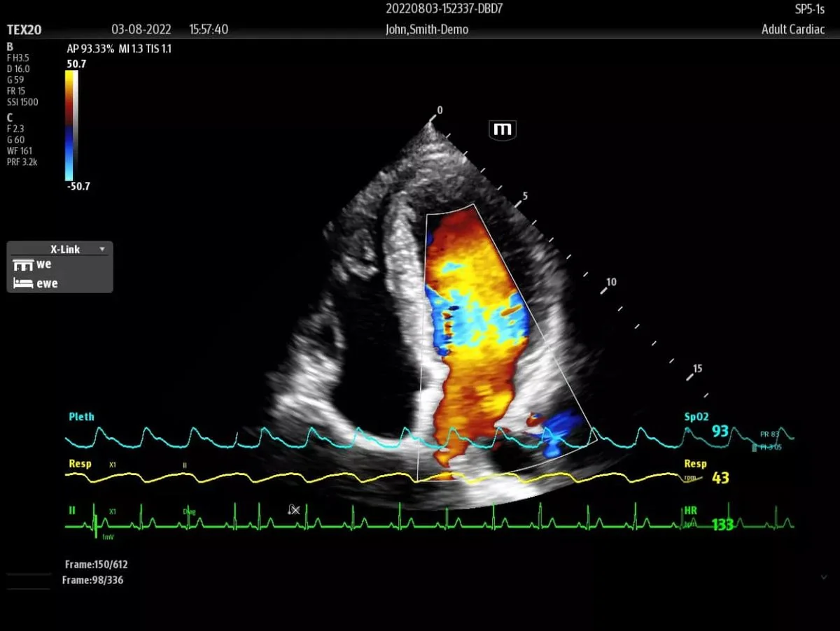The height and width of the screenshot is (631, 840).
Task: Click the heart rate value 133
Action: click(722, 525)
